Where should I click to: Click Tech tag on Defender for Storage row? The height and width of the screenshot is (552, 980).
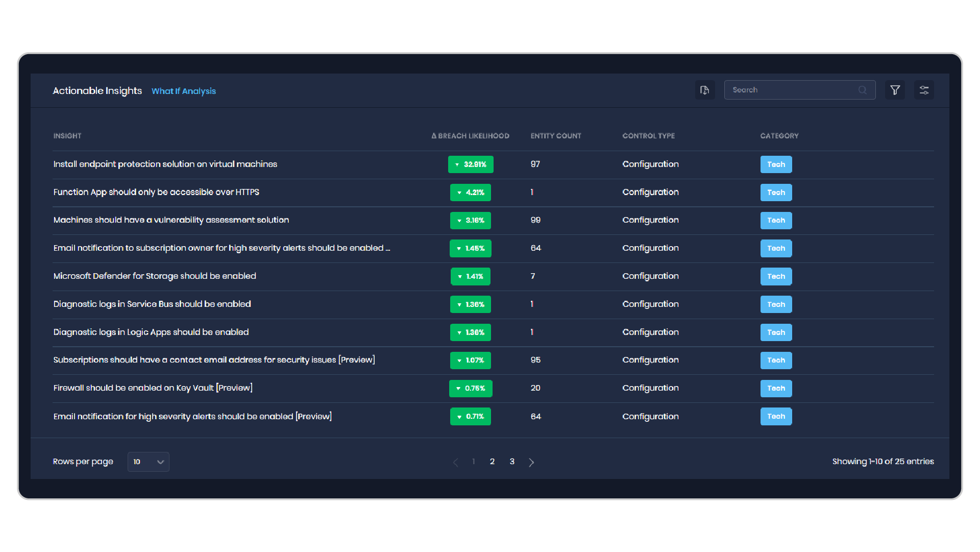tap(776, 276)
